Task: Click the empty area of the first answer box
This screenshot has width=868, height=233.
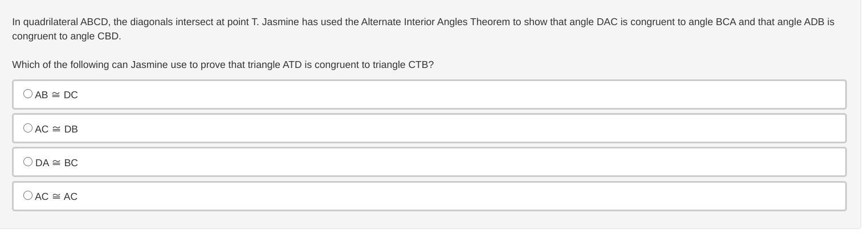Action: tap(456, 95)
